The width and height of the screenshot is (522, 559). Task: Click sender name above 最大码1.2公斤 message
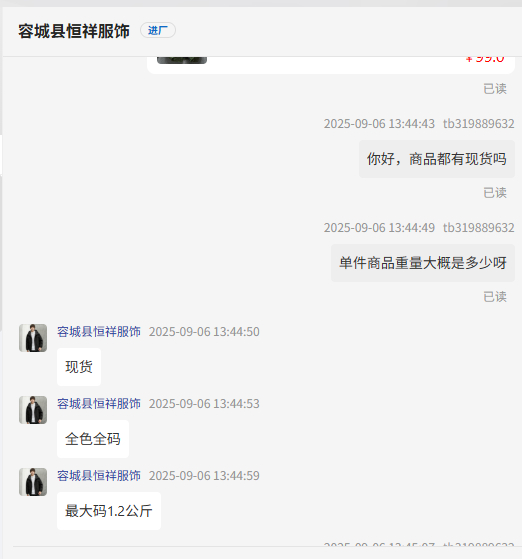tap(99, 476)
